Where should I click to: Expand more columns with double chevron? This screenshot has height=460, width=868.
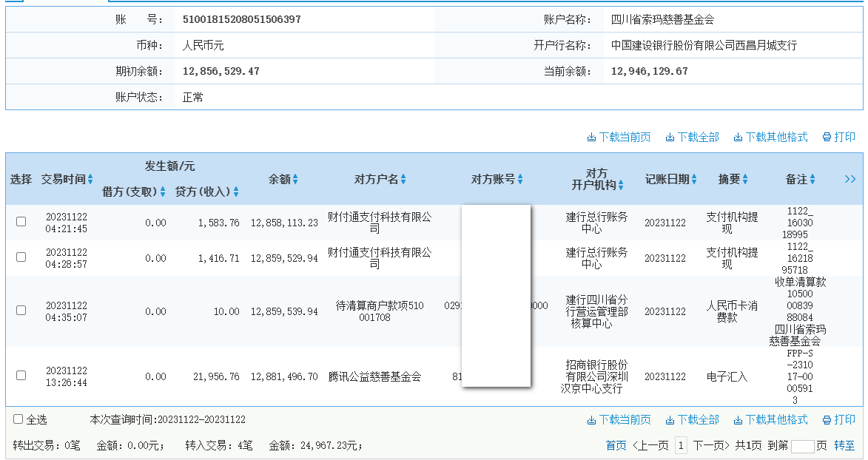[850, 179]
